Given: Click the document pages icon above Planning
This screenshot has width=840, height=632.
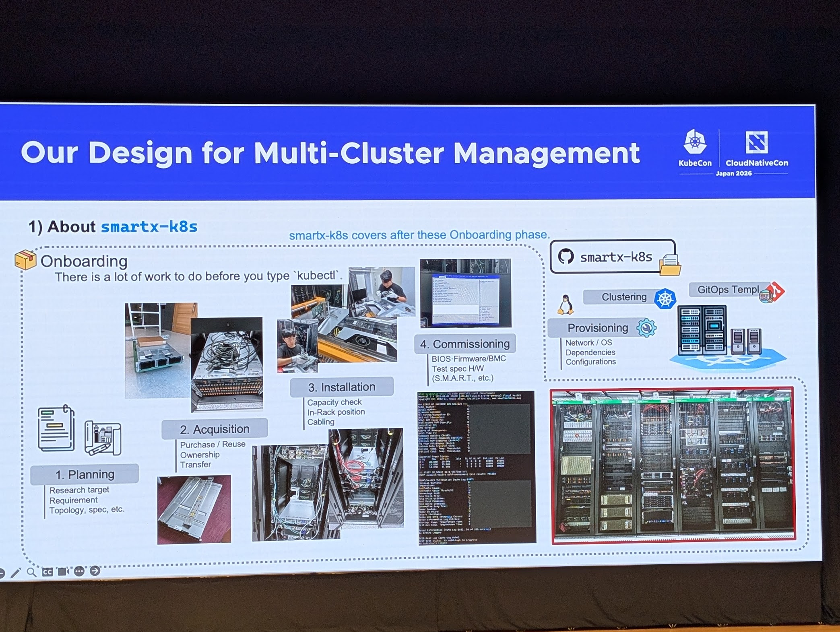Looking at the screenshot, I should point(56,428).
